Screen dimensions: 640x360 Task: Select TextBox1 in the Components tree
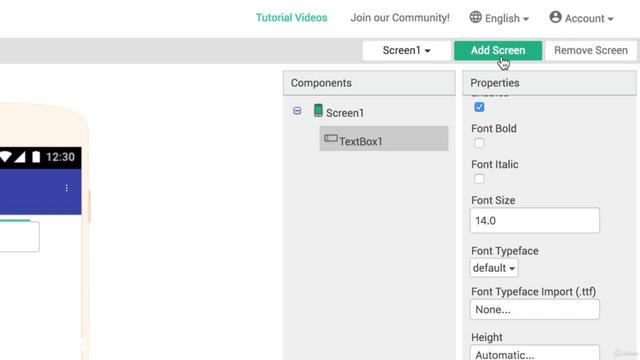(384, 139)
